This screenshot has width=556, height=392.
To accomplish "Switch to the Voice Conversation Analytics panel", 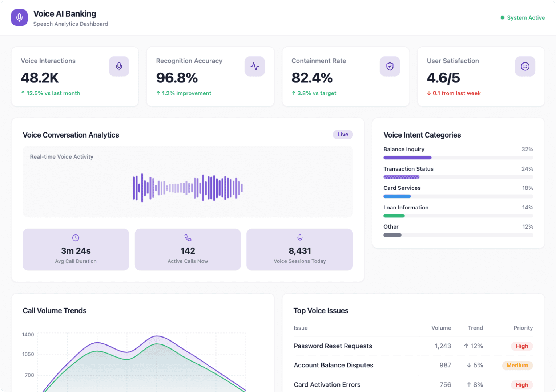I will click(71, 135).
